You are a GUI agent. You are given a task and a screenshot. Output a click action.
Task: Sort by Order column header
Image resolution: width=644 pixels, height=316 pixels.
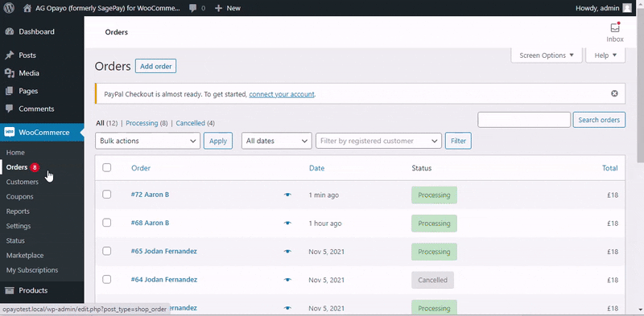[141, 168]
